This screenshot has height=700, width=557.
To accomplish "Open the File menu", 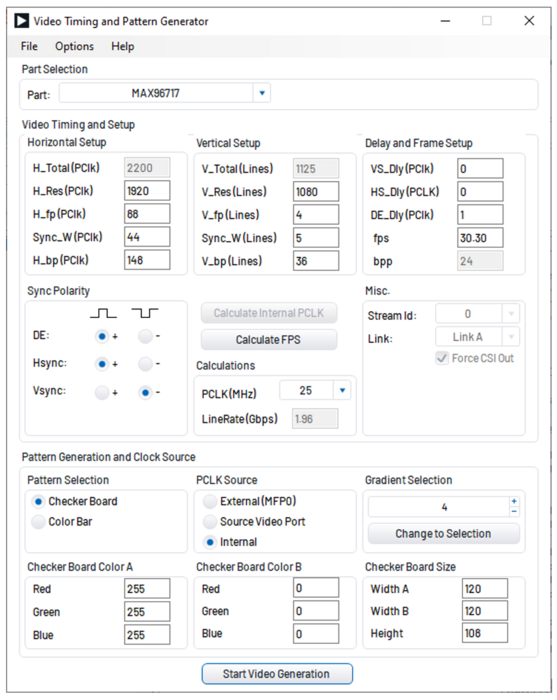I will pos(29,46).
